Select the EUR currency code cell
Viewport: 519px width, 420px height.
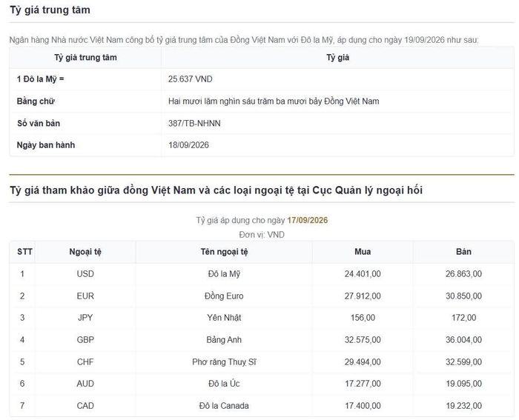[x=85, y=296]
